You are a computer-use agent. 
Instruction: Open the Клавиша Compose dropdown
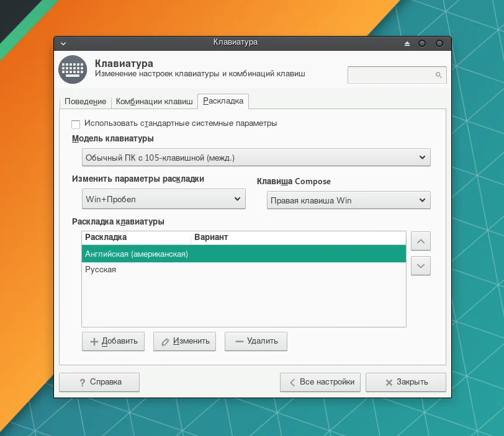(348, 200)
